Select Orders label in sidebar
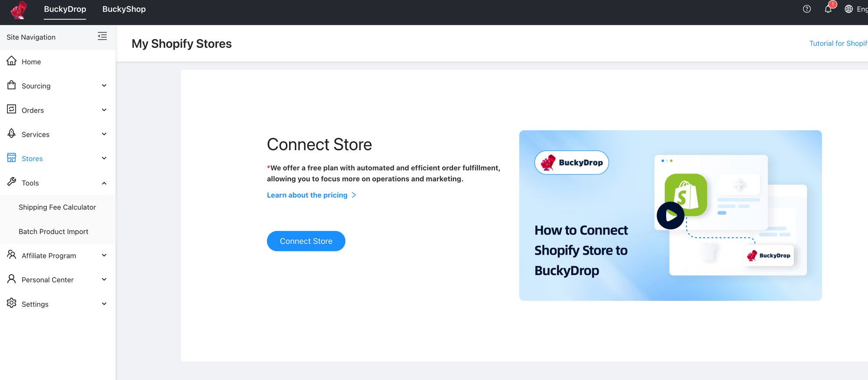Viewport: 868px width, 380px height. click(33, 110)
